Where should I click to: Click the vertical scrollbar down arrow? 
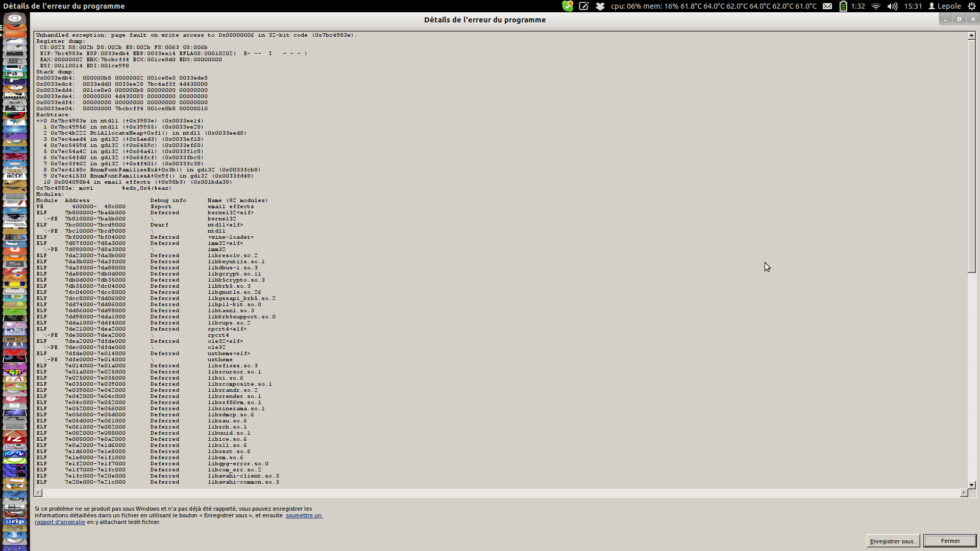[x=971, y=485]
